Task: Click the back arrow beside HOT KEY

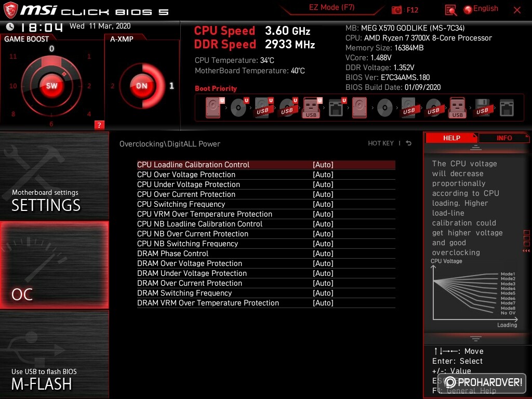Action: pos(408,143)
